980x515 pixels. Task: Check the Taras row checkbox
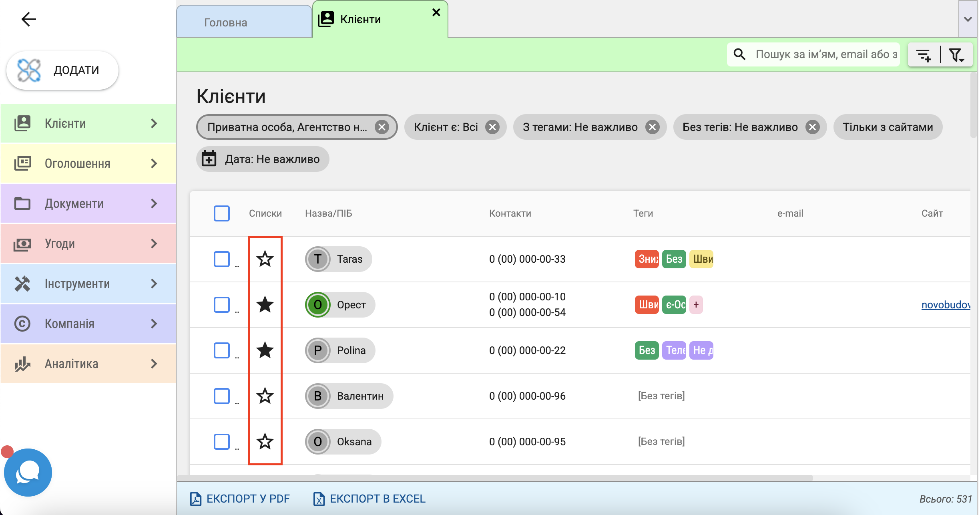tap(222, 259)
